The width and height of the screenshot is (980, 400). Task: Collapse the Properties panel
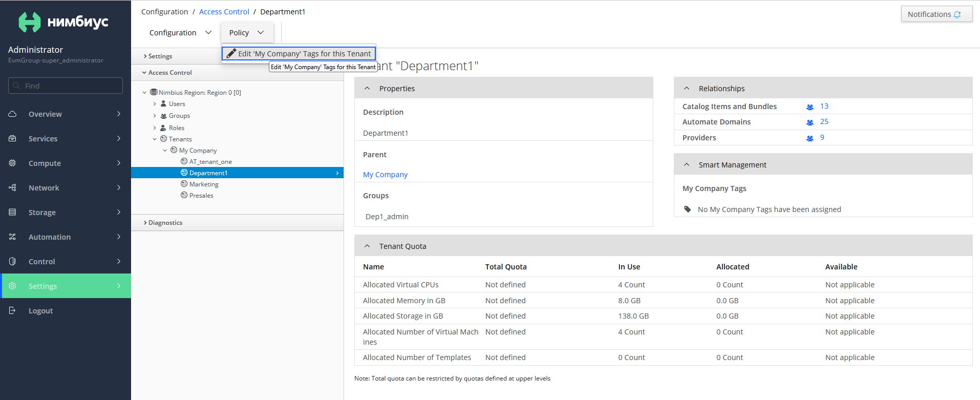[367, 88]
